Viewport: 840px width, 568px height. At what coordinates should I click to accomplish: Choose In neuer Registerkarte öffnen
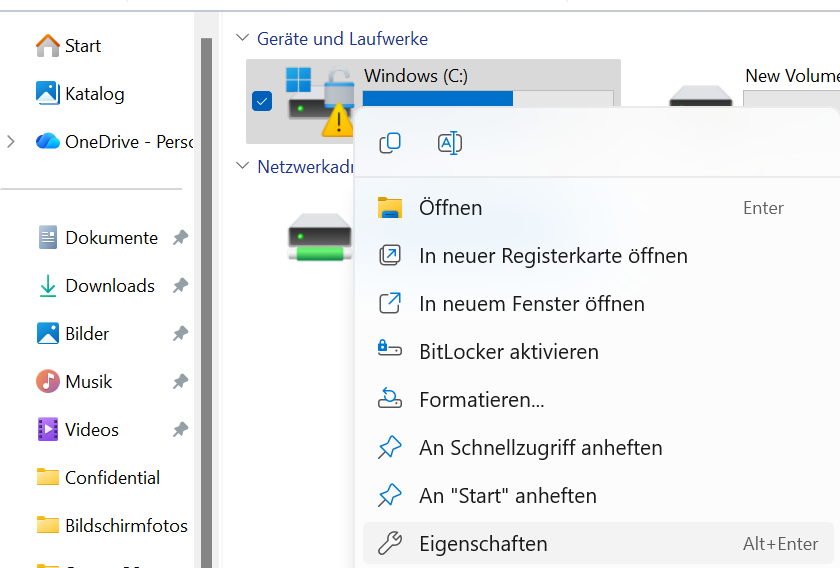(x=553, y=256)
